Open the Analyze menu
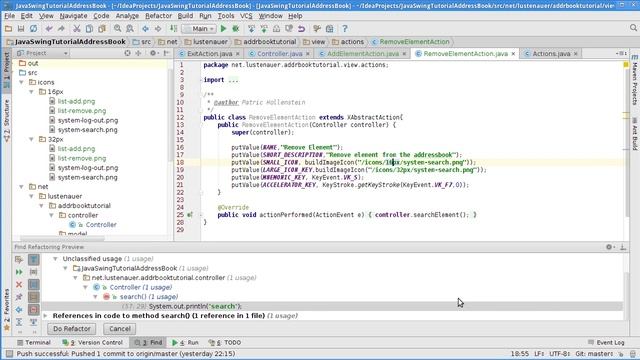The image size is (640, 360). 127,16
